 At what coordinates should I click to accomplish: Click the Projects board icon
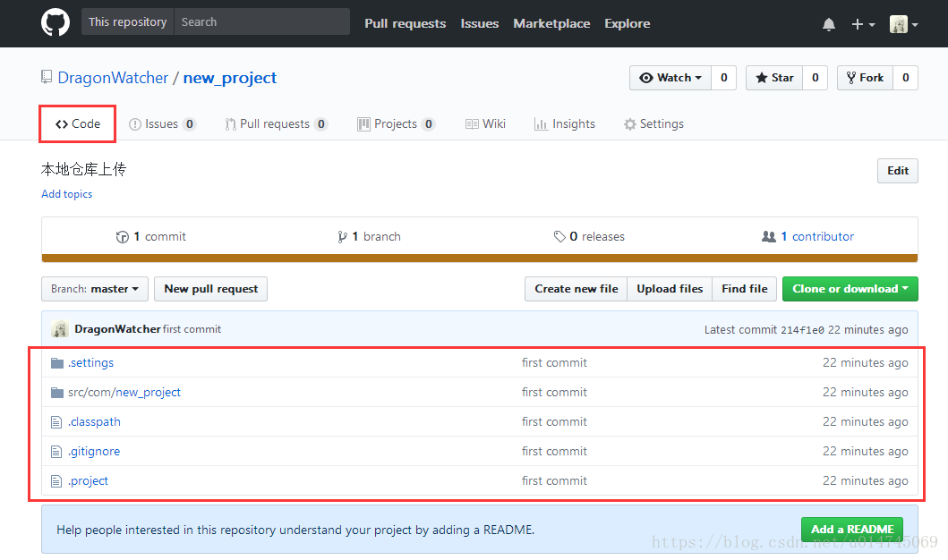pyautogui.click(x=363, y=123)
